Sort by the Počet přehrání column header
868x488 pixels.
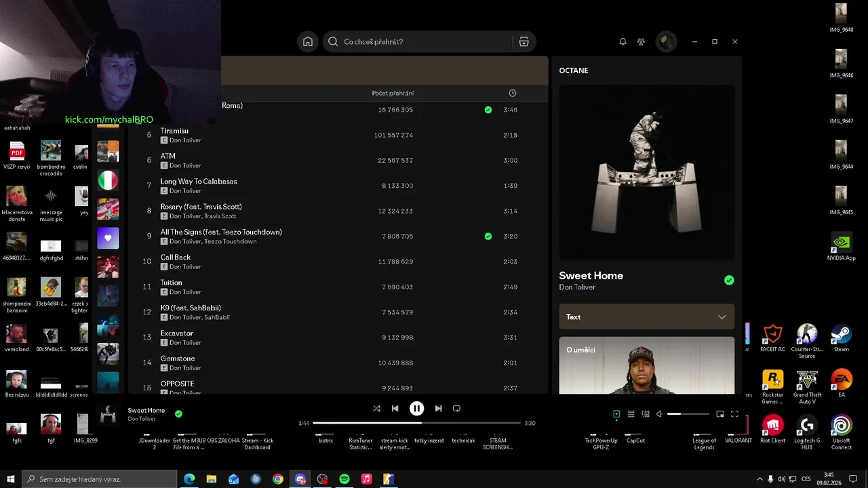393,93
